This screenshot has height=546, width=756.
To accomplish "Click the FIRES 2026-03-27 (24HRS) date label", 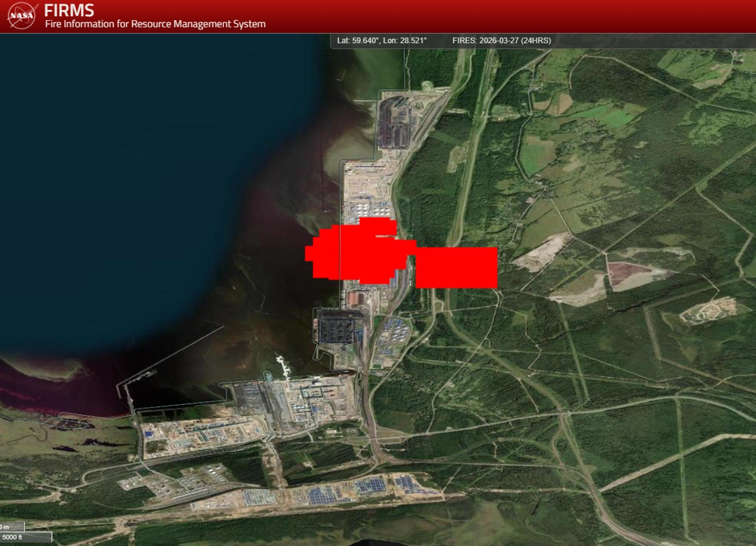I will (501, 41).
